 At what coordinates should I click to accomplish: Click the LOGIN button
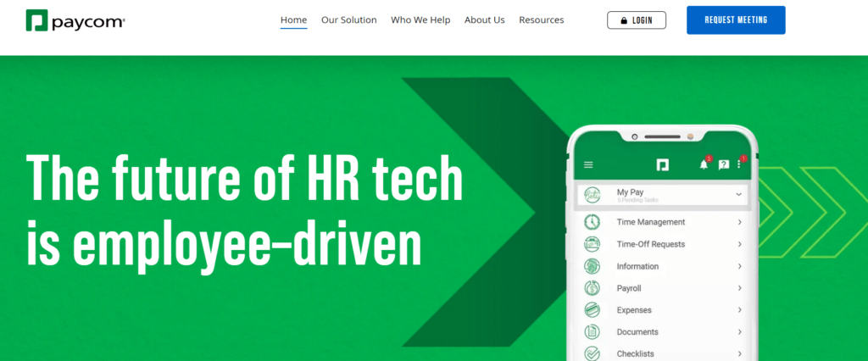[637, 20]
